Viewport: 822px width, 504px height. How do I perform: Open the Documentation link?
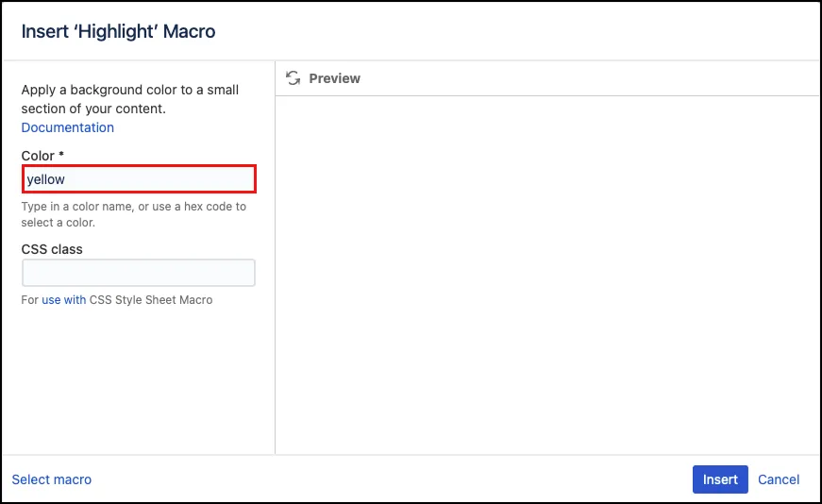[x=68, y=127]
